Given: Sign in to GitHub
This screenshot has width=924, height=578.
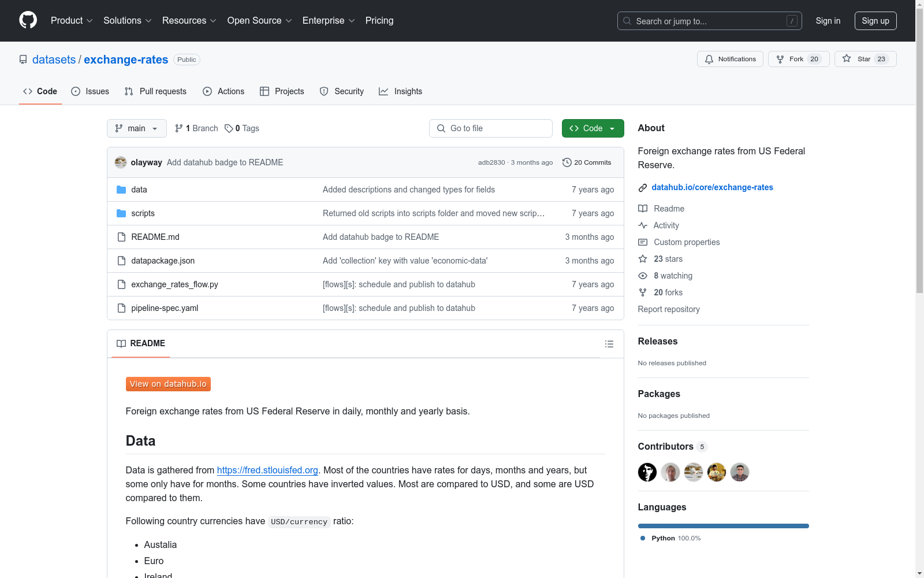Looking at the screenshot, I should click(828, 21).
